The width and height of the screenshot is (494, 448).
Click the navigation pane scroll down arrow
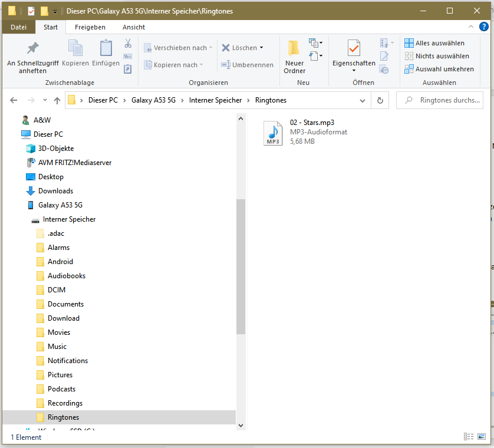(x=241, y=426)
